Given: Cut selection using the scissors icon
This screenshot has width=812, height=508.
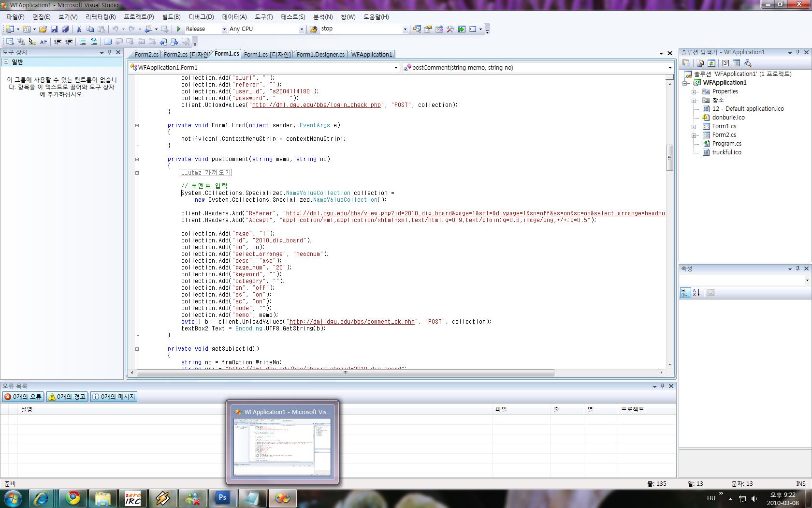Looking at the screenshot, I should (79, 29).
